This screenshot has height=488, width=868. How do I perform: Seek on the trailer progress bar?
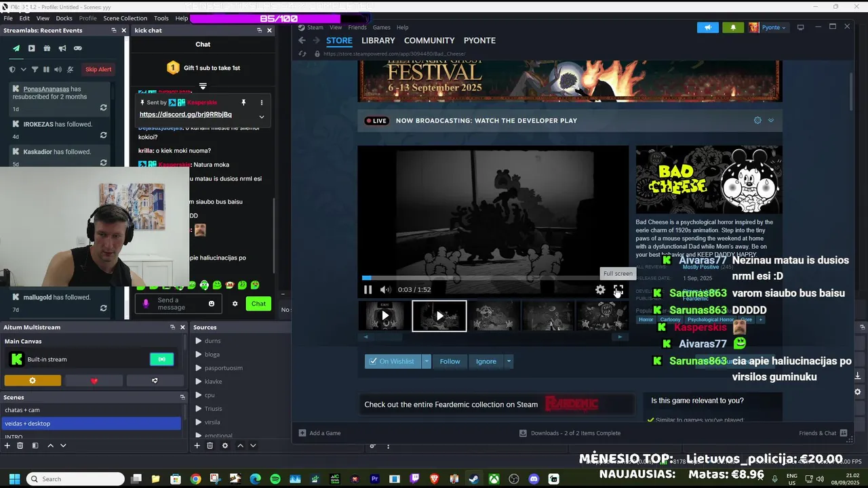(x=493, y=278)
